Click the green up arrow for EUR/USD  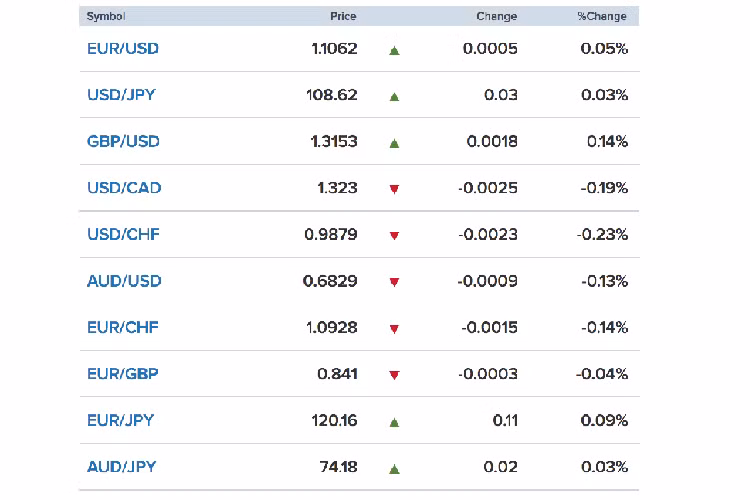coord(394,50)
